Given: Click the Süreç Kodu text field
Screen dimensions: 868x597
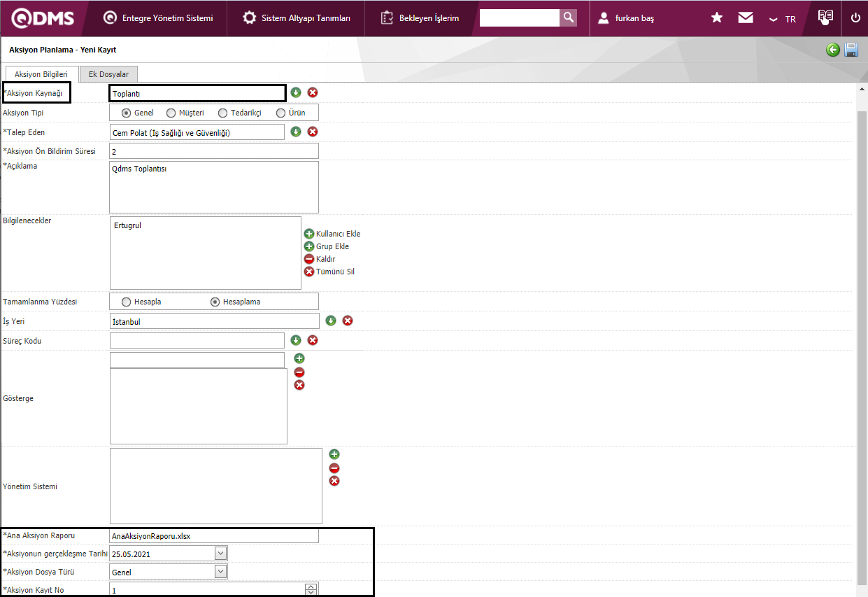Looking at the screenshot, I should pos(197,340).
